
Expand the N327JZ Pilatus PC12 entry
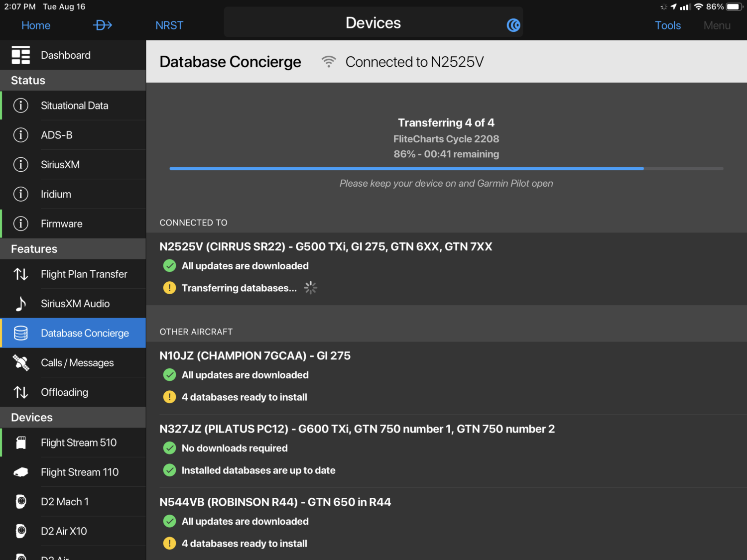pyautogui.click(x=357, y=429)
